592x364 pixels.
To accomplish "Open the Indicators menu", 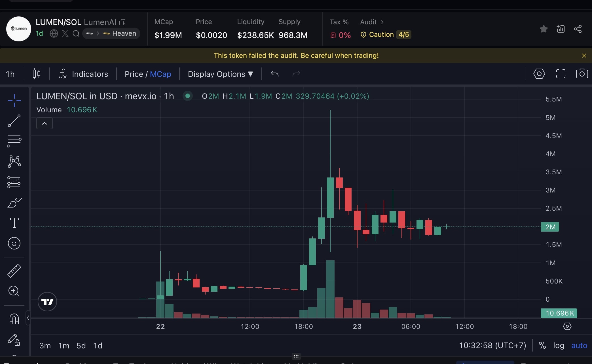I will [84, 74].
